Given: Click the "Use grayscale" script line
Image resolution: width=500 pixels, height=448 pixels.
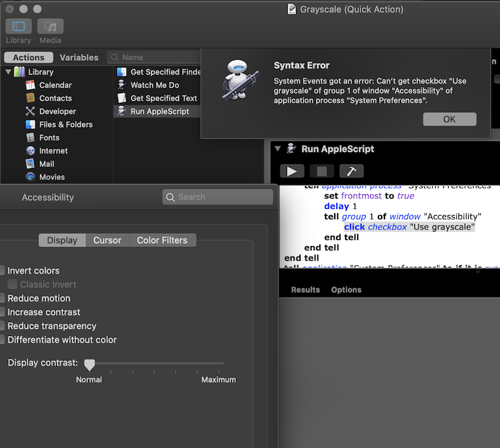Looking at the screenshot, I should [x=409, y=227].
